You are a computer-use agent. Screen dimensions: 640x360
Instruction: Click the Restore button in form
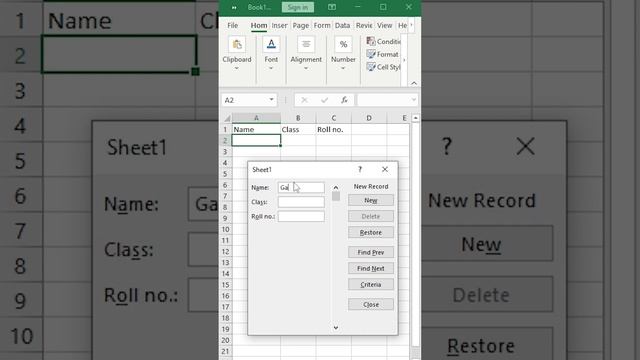click(x=371, y=233)
